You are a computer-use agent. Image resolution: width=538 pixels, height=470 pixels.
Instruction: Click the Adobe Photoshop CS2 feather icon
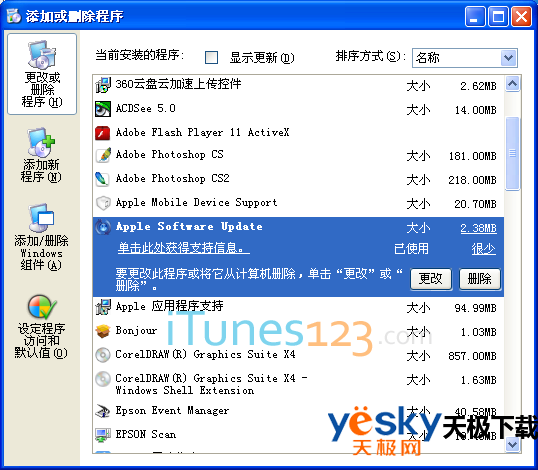click(103, 179)
